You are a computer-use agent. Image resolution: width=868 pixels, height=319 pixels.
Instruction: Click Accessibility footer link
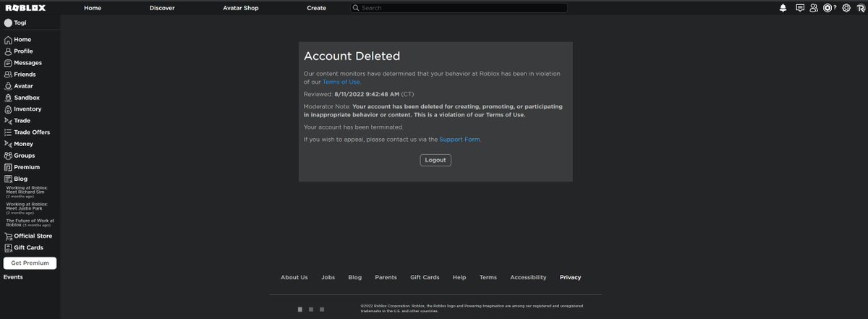(528, 277)
